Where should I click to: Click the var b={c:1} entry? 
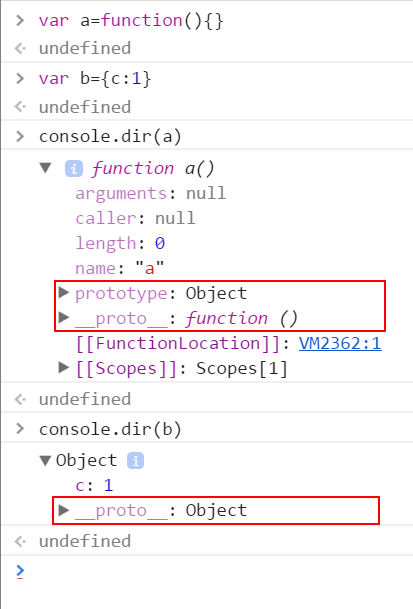[x=95, y=78]
